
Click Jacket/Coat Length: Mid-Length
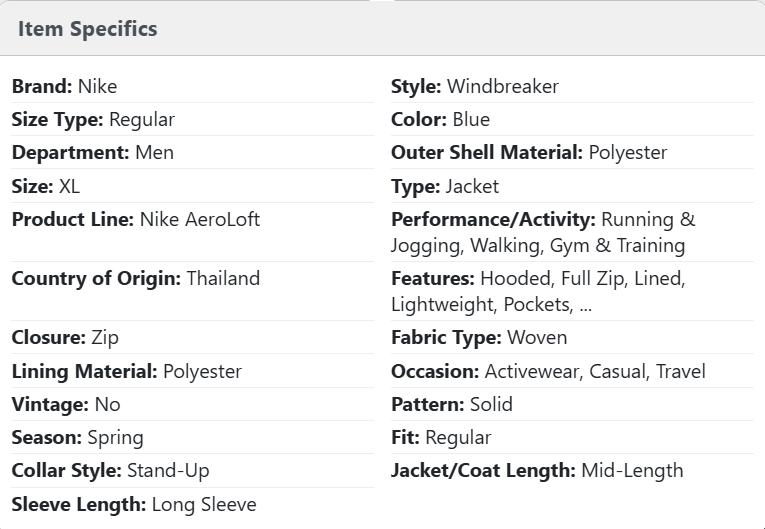coord(572,471)
